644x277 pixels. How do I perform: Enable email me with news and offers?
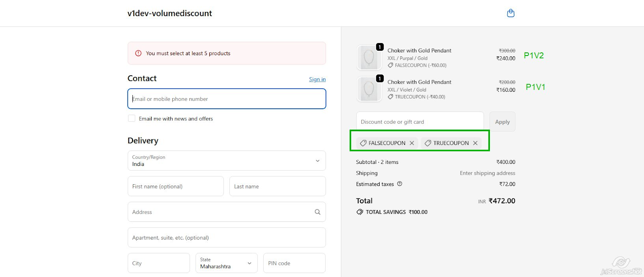coord(132,118)
